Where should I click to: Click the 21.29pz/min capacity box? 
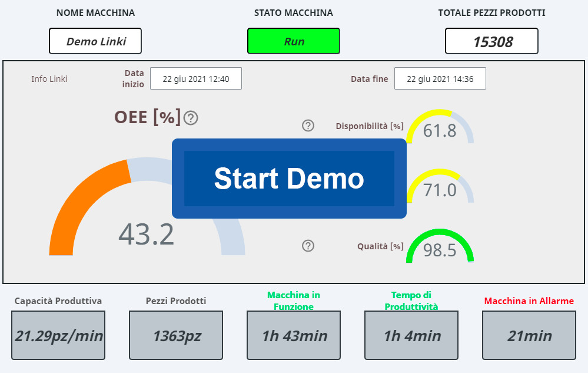coord(58,335)
